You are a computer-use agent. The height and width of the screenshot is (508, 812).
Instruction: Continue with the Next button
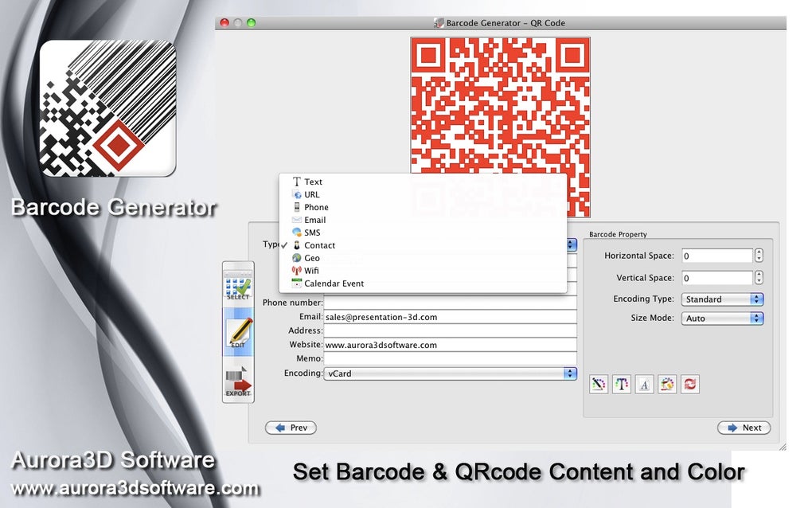coord(744,428)
